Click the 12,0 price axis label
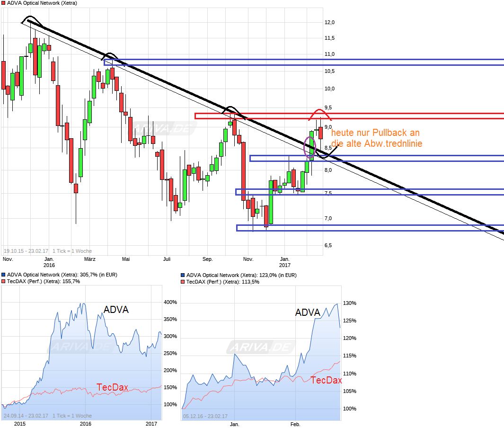504x428 pixels. pos(329,22)
